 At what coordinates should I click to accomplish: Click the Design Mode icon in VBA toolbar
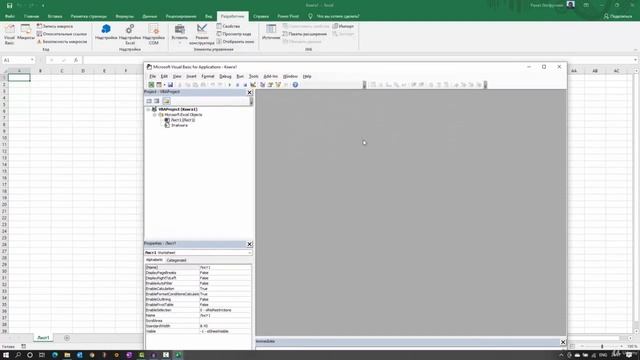253,85
